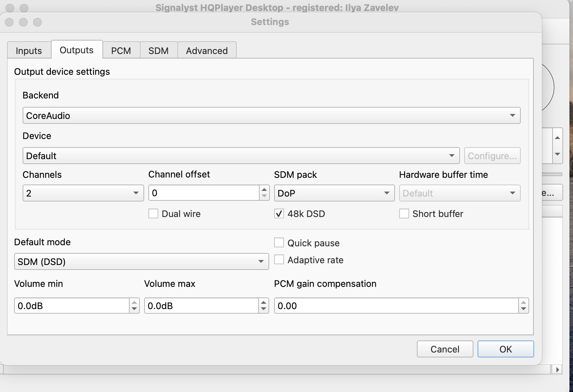
Task: Raise PCM gain compensation with up arrow
Action: [x=524, y=302]
